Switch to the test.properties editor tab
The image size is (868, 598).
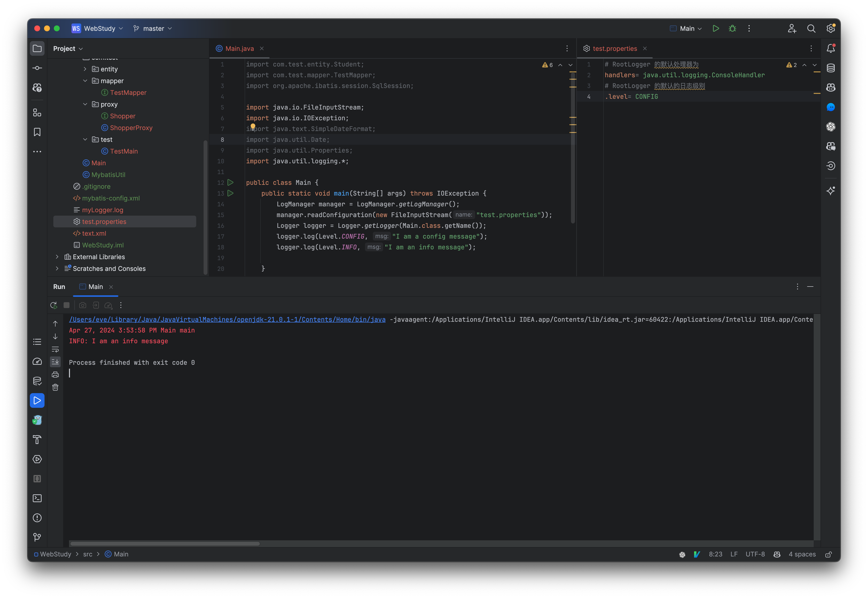coord(615,48)
